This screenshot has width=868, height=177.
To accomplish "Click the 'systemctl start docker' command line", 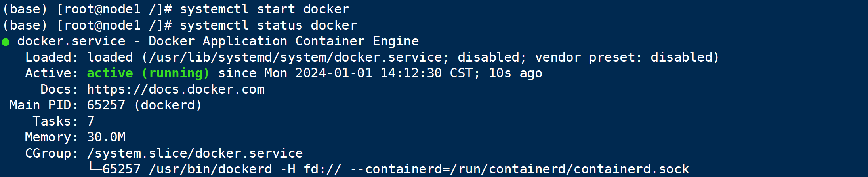I will point(264,9).
